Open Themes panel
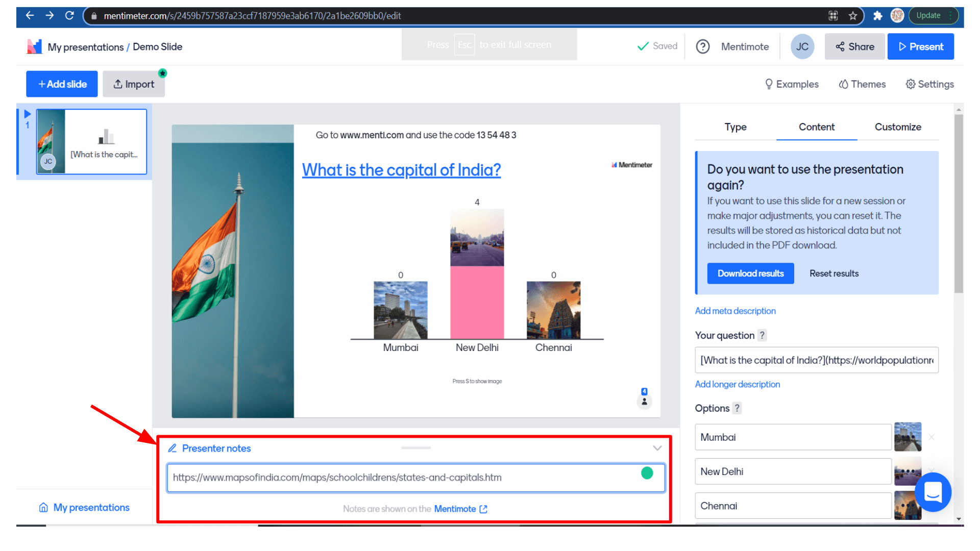Screen dimensions: 980x551 pyautogui.click(x=862, y=84)
